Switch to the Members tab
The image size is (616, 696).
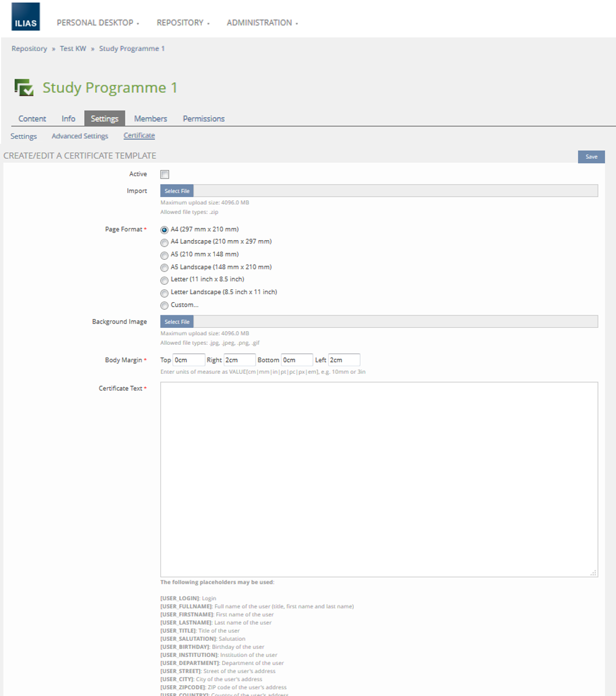150,119
